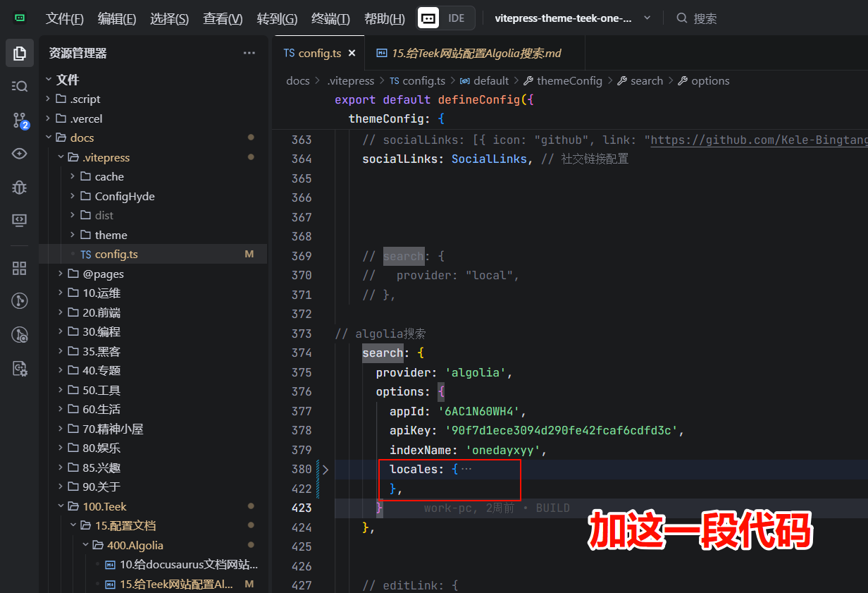Open the vitepress-theme-teek project dropdown
The height and width of the screenshot is (593, 868).
tap(573, 18)
